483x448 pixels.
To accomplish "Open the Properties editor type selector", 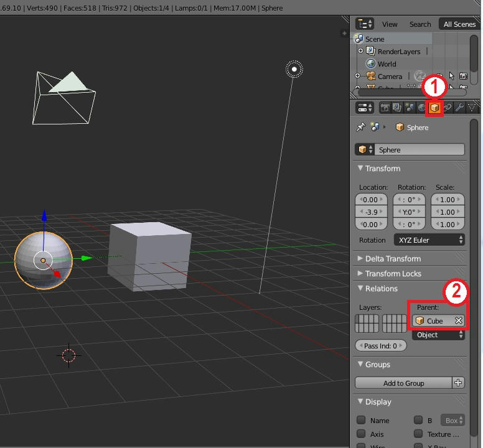I will (364, 108).
